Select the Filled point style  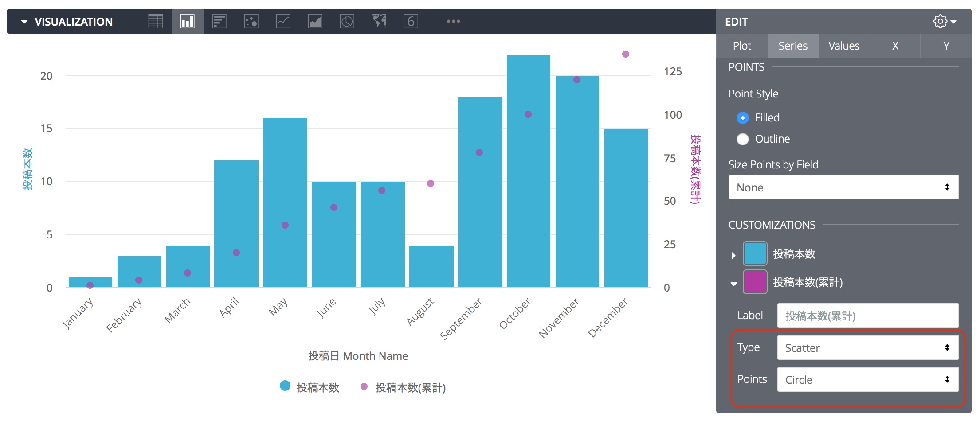click(x=743, y=117)
